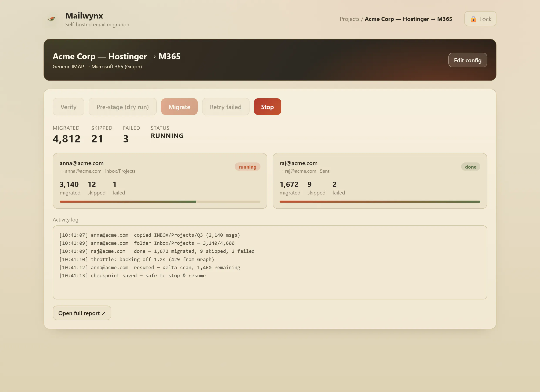Click raj's 9 skipped value
Screen dimensions: 540x392
click(x=309, y=184)
